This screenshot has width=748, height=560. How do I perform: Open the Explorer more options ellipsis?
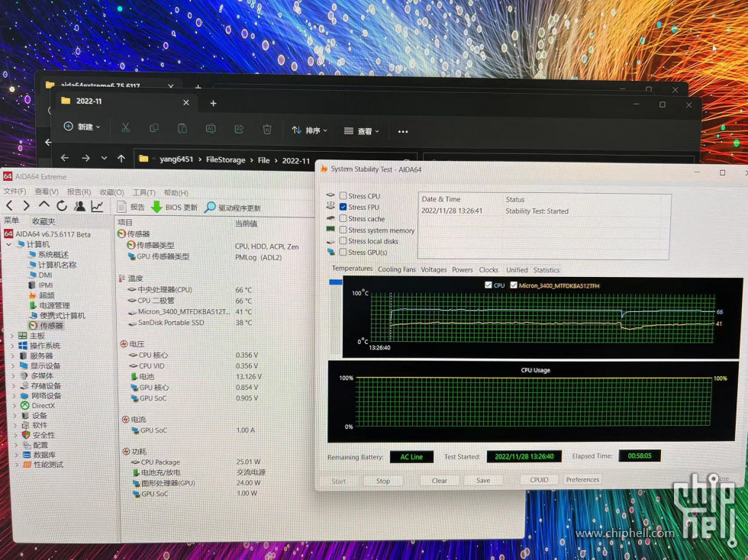pyautogui.click(x=403, y=132)
